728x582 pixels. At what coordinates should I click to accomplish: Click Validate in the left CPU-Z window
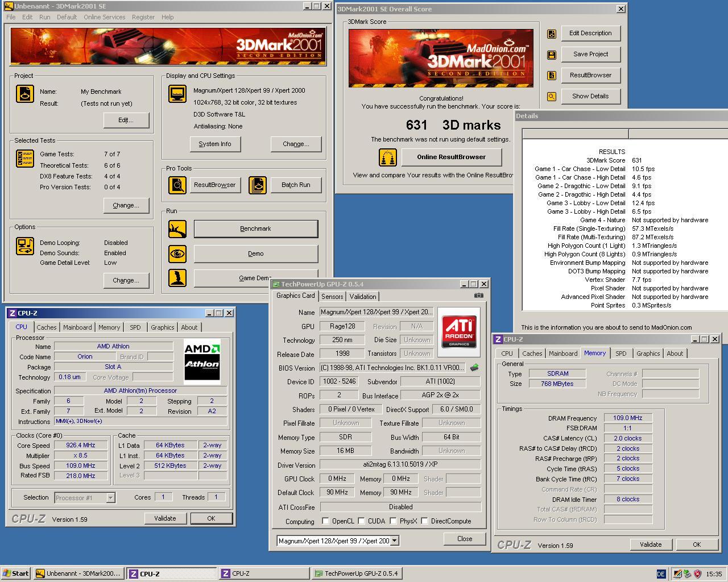165,518
